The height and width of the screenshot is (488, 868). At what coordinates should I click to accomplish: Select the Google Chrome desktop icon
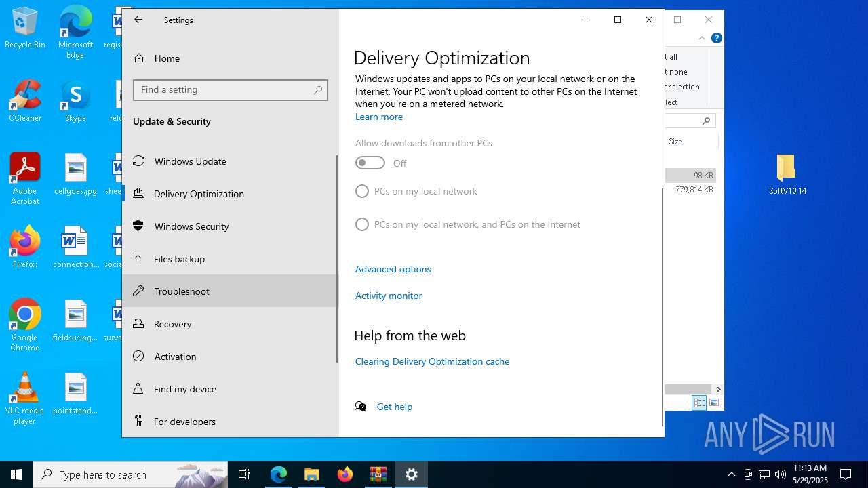click(x=25, y=325)
